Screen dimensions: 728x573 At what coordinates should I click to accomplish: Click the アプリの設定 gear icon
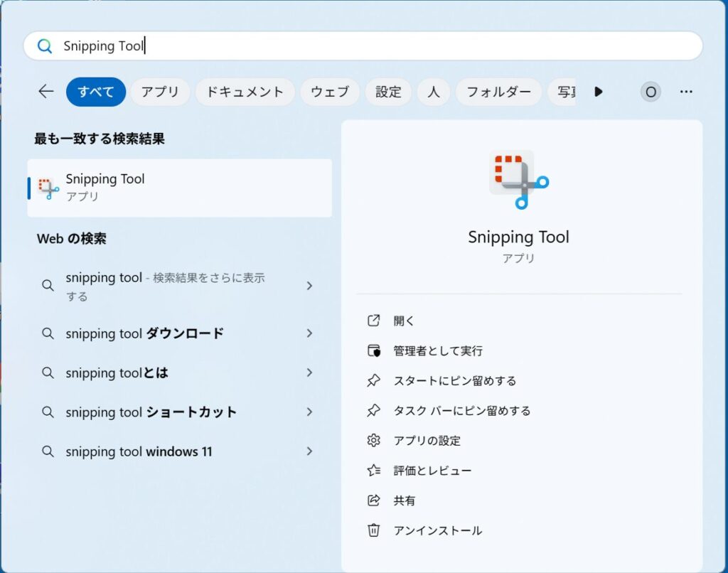pyautogui.click(x=374, y=440)
